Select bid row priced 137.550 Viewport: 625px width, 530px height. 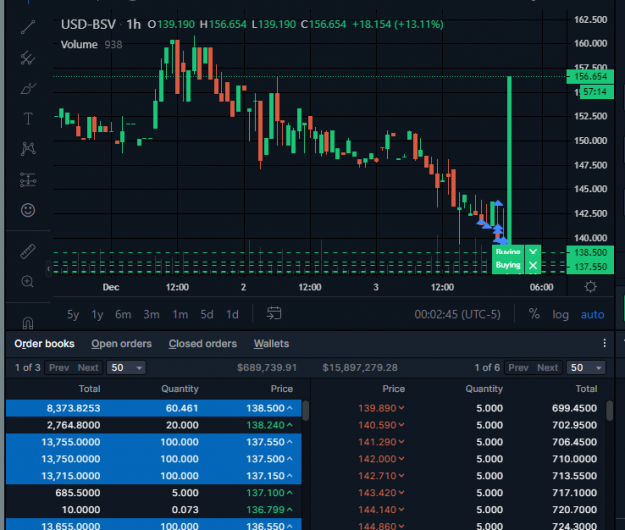coord(153,442)
